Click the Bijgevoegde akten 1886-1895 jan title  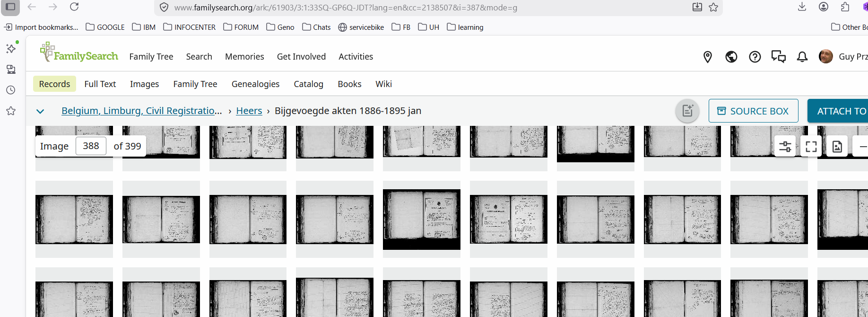click(348, 111)
